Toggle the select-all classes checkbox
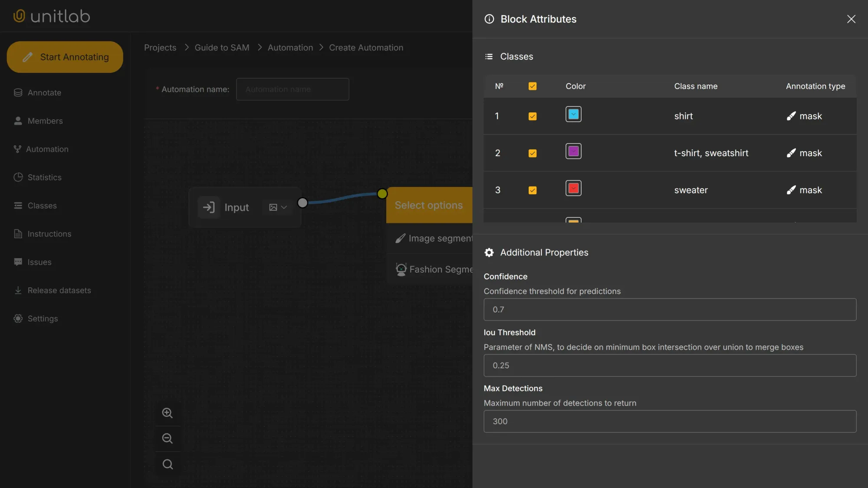This screenshot has width=868, height=488. coord(532,86)
